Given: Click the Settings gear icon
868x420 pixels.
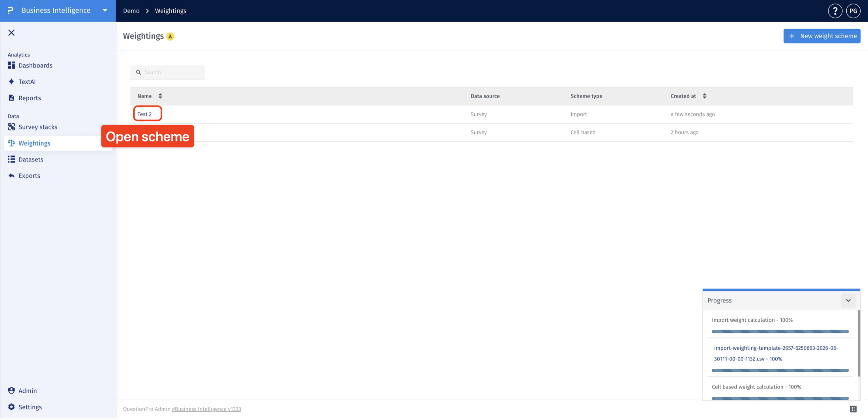Looking at the screenshot, I should (11, 407).
